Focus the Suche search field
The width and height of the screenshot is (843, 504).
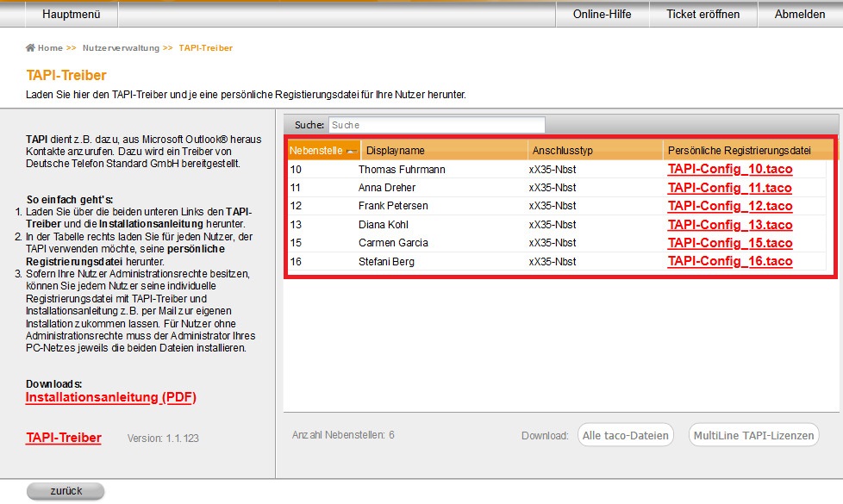[436, 125]
